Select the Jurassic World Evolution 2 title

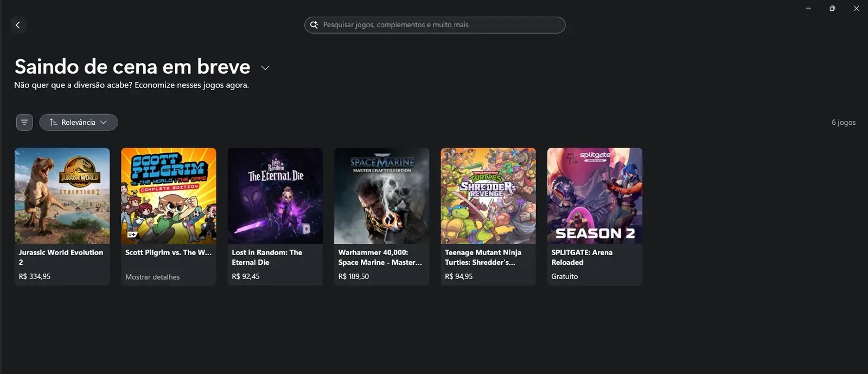click(x=61, y=257)
